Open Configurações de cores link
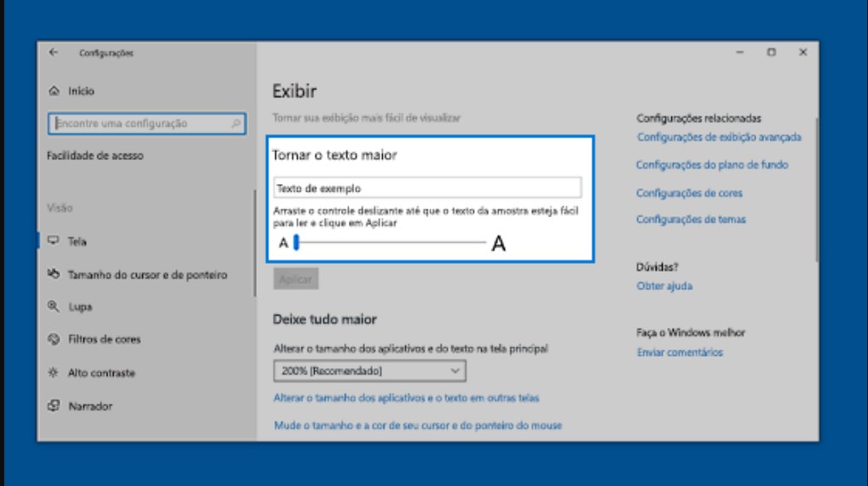This screenshot has width=868, height=486. 689,194
